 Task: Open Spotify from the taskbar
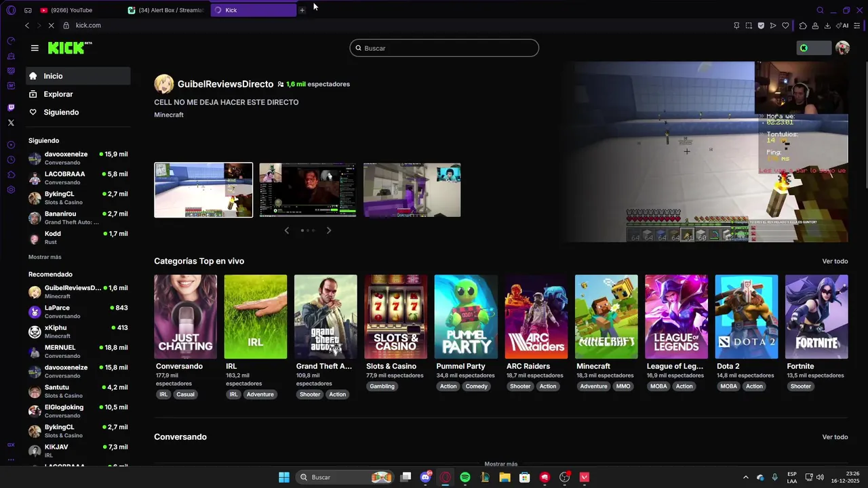(465, 477)
